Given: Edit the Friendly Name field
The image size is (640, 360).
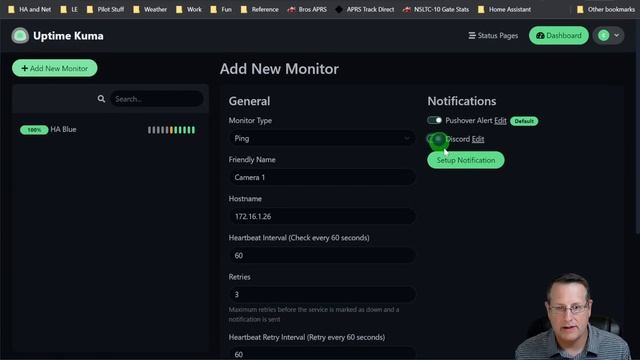Looking at the screenshot, I should click(322, 177).
